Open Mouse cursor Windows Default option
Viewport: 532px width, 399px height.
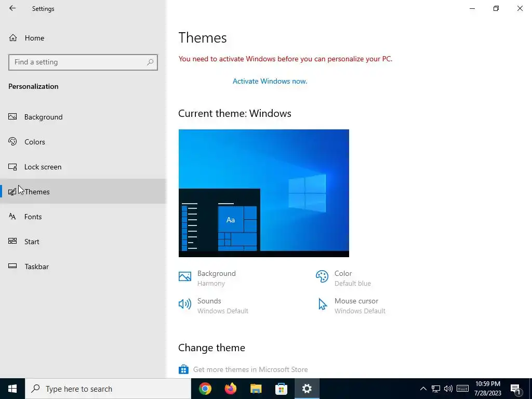click(351, 305)
